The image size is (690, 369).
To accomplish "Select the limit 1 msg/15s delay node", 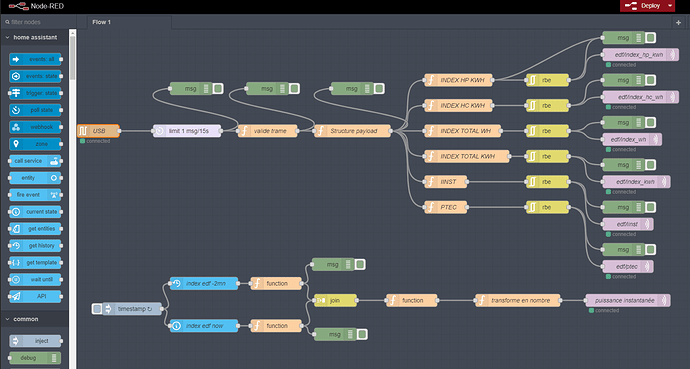I will point(187,131).
